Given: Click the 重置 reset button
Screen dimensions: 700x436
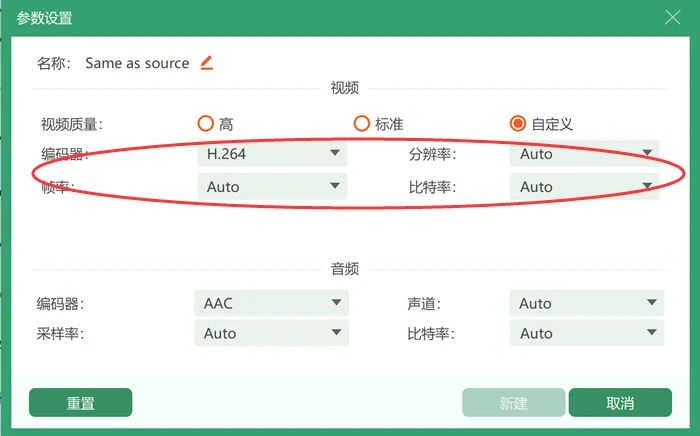Looking at the screenshot, I should point(80,403).
